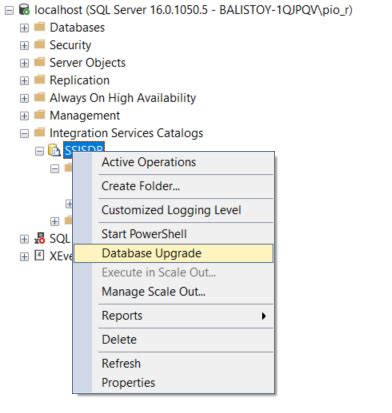Select Database Upgrade in context menu
Screen dimensions: 392x413
[x=173, y=253]
